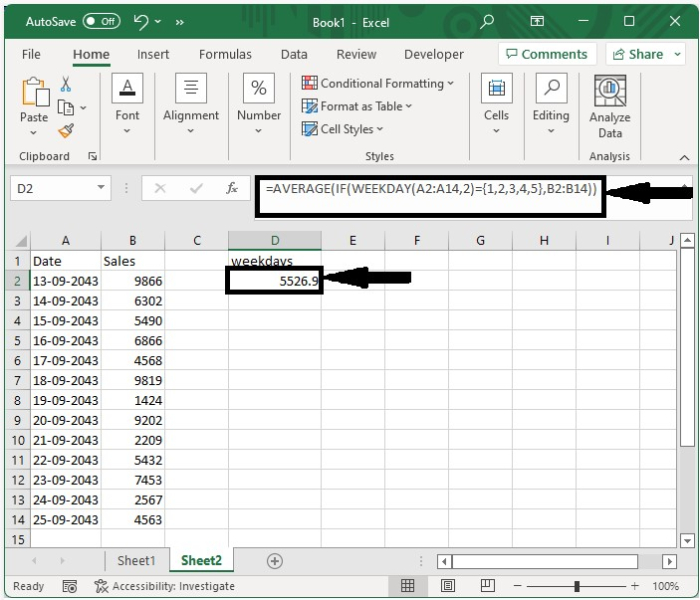This screenshot has height=600, width=700.
Task: Click the Search magnifier in title bar
Action: (x=487, y=21)
